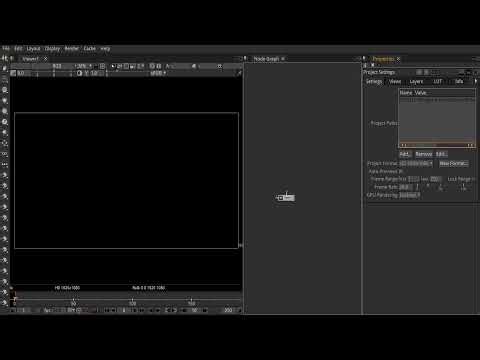Open the Cache menu
This screenshot has height=360, width=480.
tap(89, 49)
